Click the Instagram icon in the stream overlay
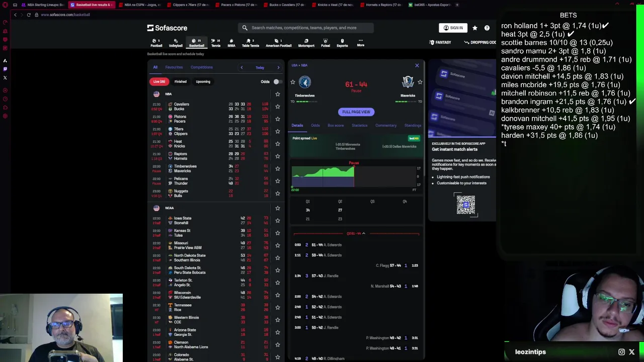644x362 pixels. click(621, 352)
